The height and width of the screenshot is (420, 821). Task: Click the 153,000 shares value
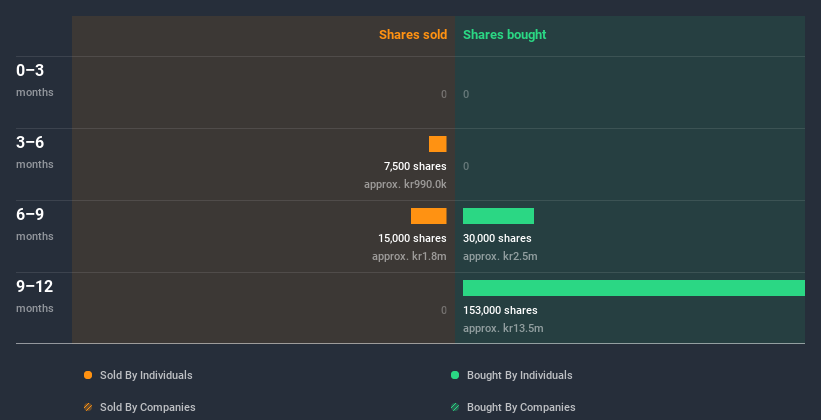[x=500, y=310]
